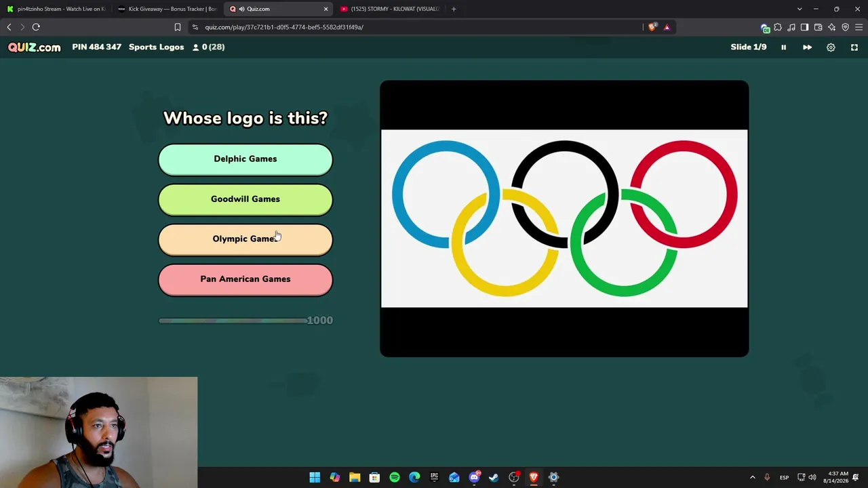Click the Olympic rings logo image
868x488 pixels.
pyautogui.click(x=564, y=218)
